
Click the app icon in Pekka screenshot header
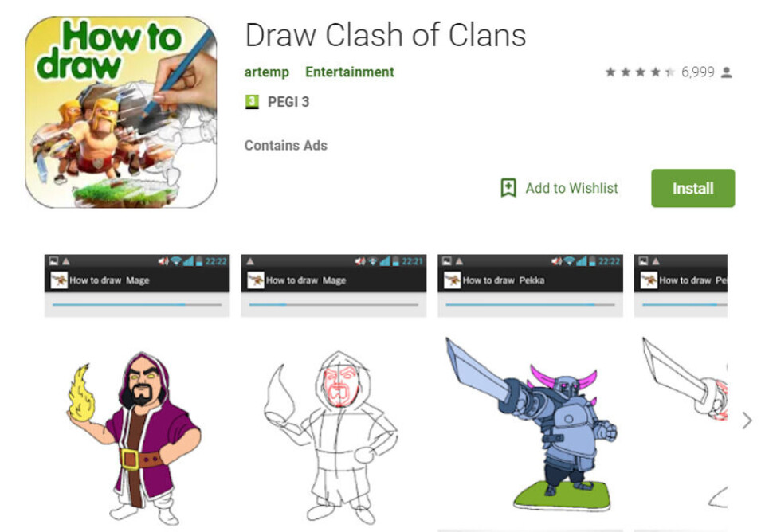pos(453,280)
